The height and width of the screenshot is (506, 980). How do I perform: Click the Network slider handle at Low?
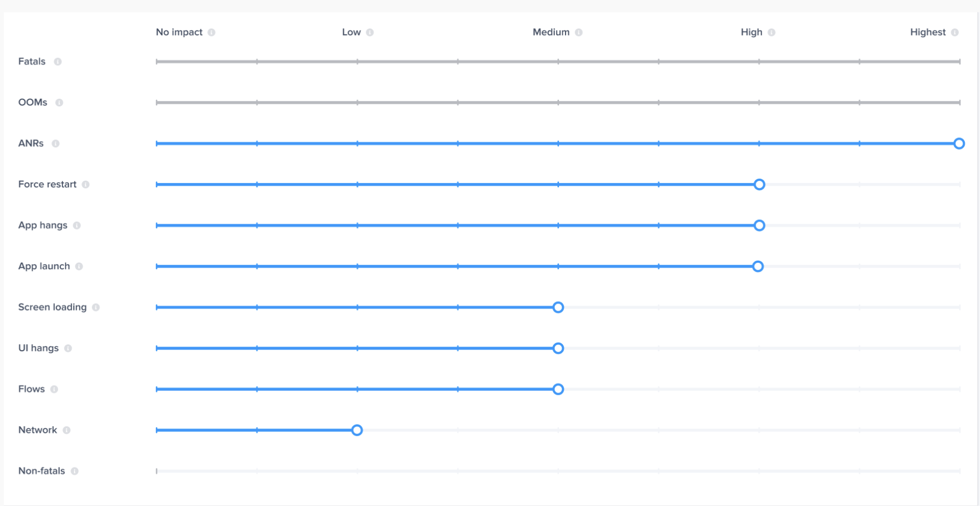357,431
